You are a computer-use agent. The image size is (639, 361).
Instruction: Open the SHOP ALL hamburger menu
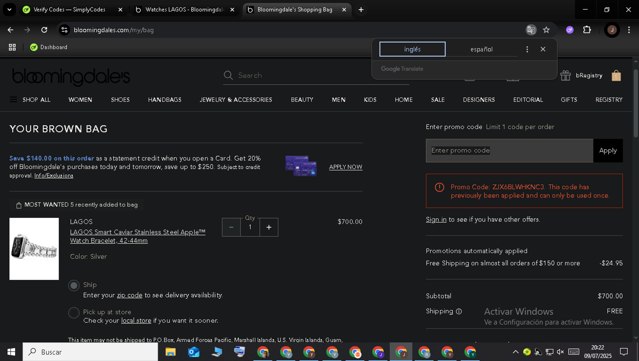click(x=13, y=99)
